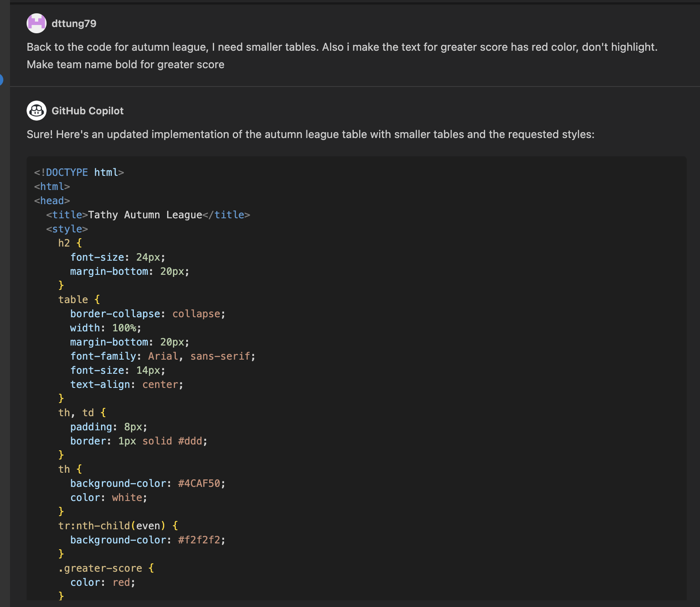Click the DOCTYPE html line in code

[x=79, y=173]
